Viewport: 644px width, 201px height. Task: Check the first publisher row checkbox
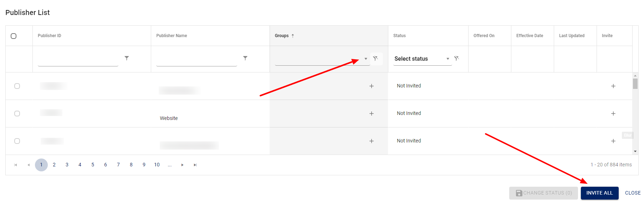(x=17, y=86)
